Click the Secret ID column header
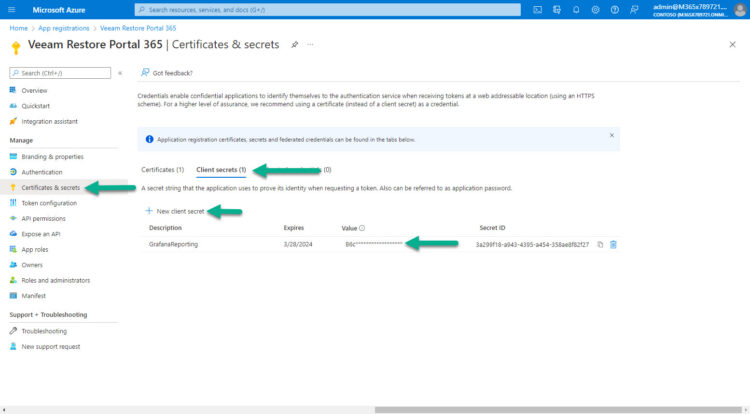 tap(492, 228)
